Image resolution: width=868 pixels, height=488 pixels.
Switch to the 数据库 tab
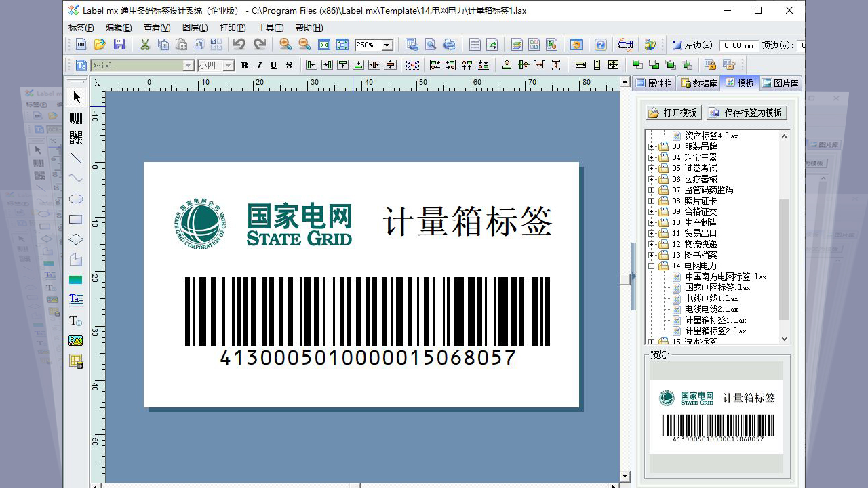pyautogui.click(x=699, y=83)
